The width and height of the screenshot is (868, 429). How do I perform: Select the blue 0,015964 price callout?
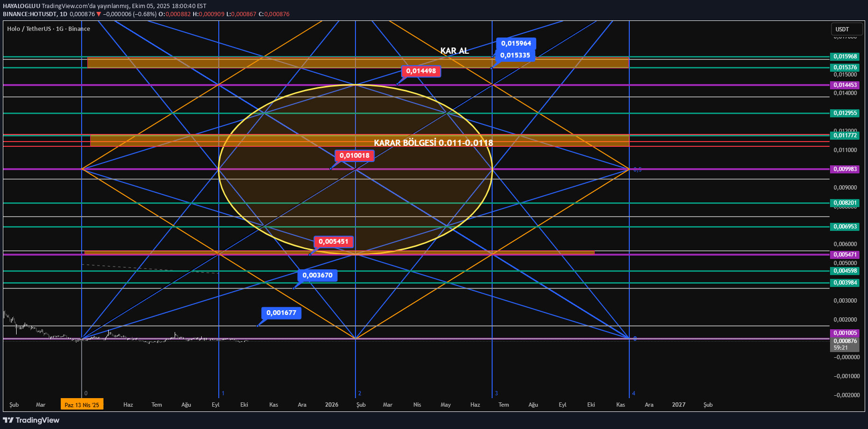(x=516, y=44)
